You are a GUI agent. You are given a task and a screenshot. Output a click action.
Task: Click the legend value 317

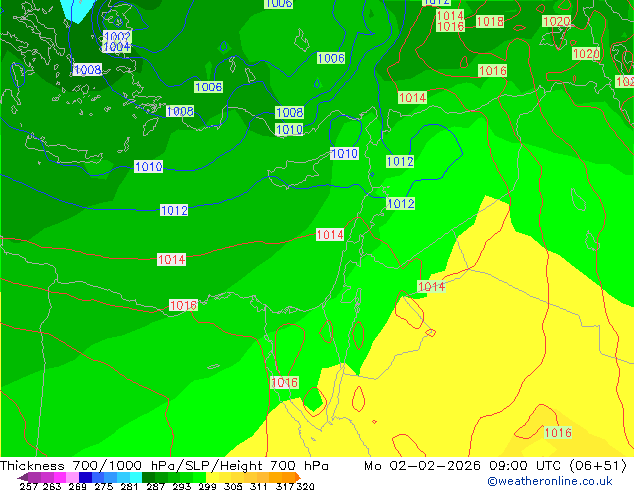pos(285,486)
